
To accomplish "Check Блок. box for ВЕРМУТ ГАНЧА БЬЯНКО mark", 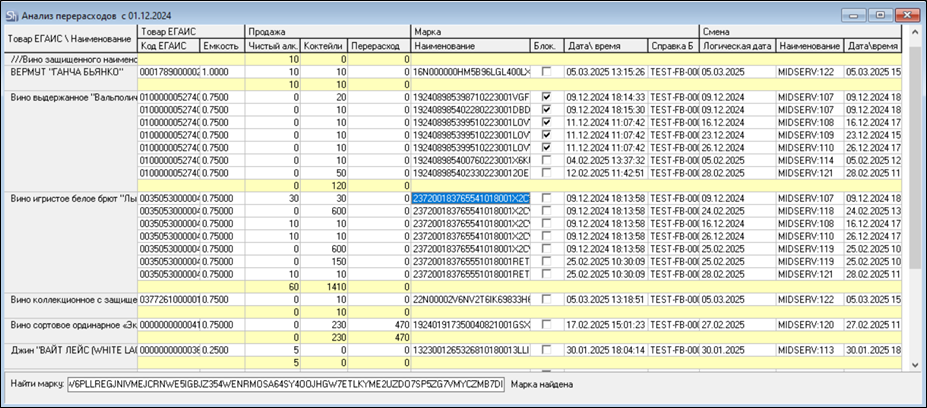I will coord(546,73).
